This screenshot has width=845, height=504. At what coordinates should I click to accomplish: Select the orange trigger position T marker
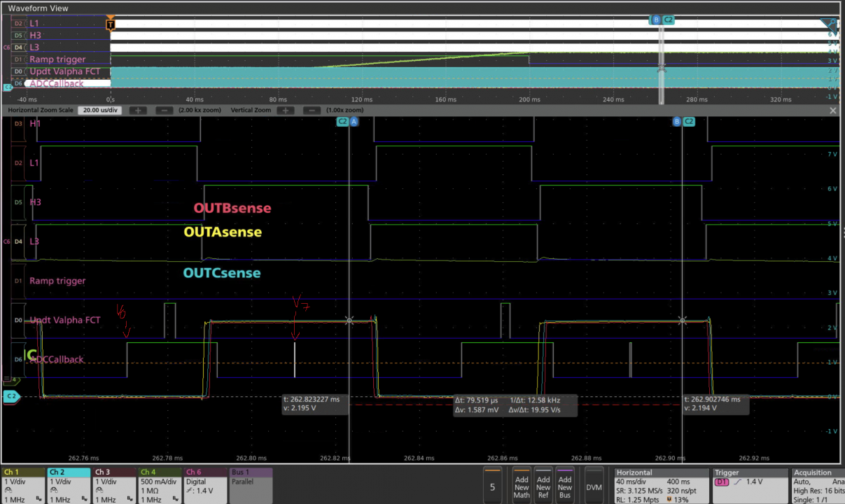coord(110,24)
